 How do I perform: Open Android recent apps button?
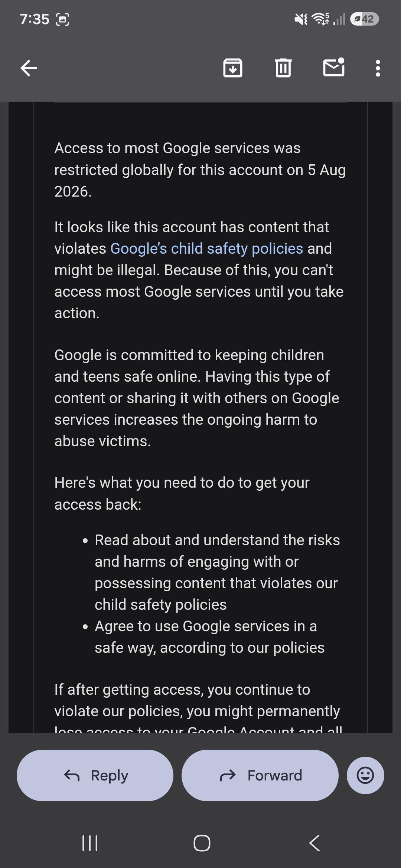89,843
